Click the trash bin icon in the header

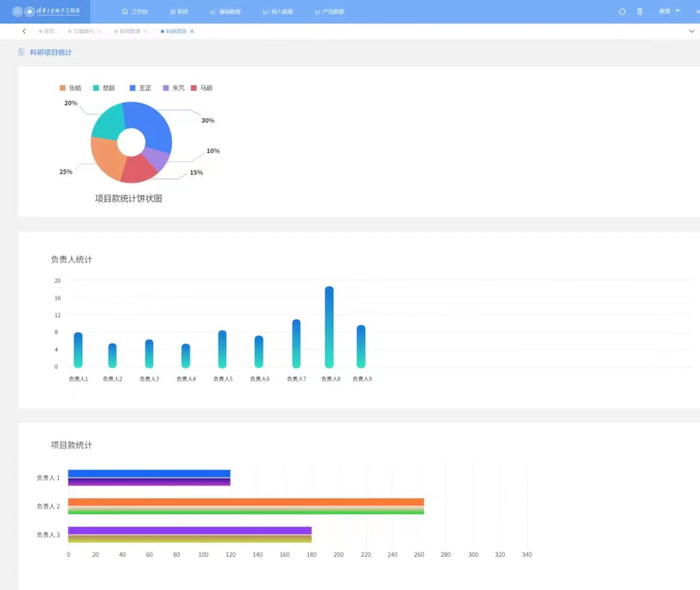tap(640, 12)
